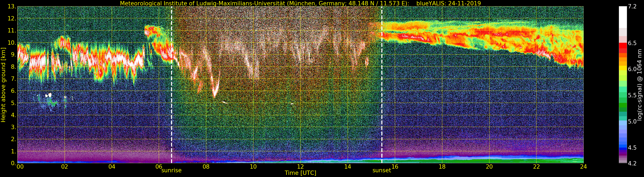Click the 18 tick on the time axis
The height and width of the screenshot is (177, 644).
(x=442, y=167)
